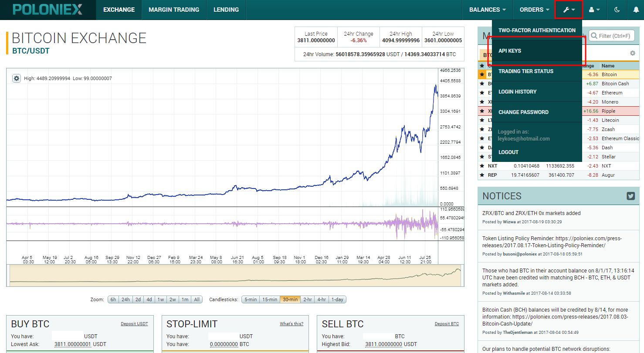The height and width of the screenshot is (353, 644).
Task: Toggle favorite star for Dash row
Action: pos(482,148)
